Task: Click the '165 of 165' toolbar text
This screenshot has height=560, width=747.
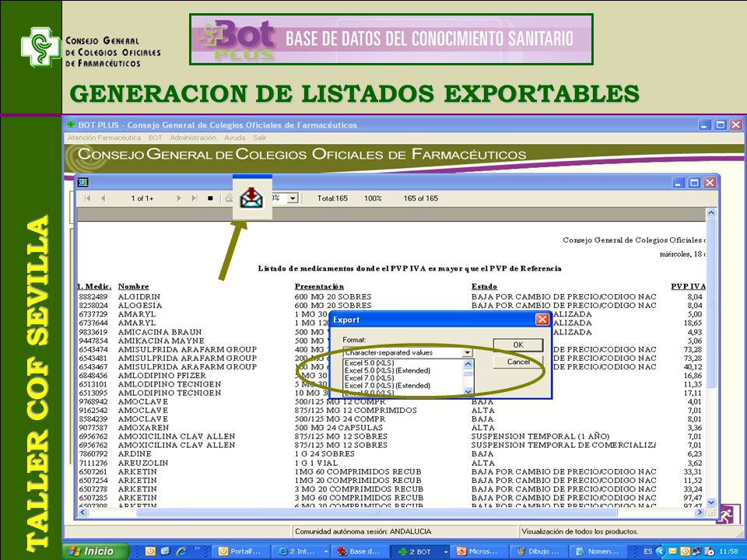Action: [x=421, y=198]
